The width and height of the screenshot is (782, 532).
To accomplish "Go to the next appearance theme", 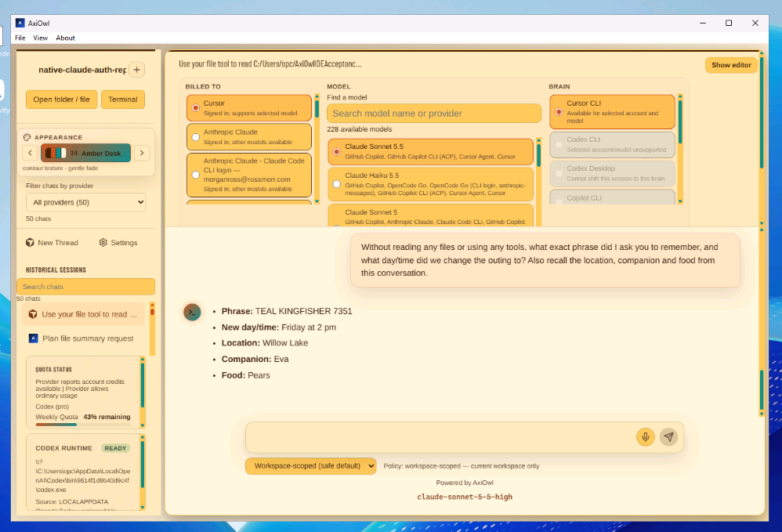I will click(142, 153).
